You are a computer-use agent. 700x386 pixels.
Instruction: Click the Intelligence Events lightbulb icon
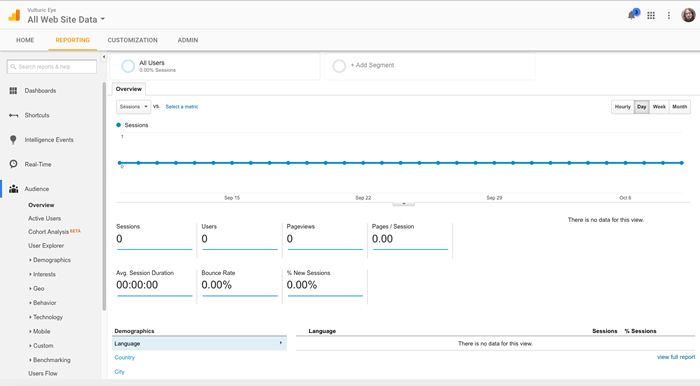[13, 140]
